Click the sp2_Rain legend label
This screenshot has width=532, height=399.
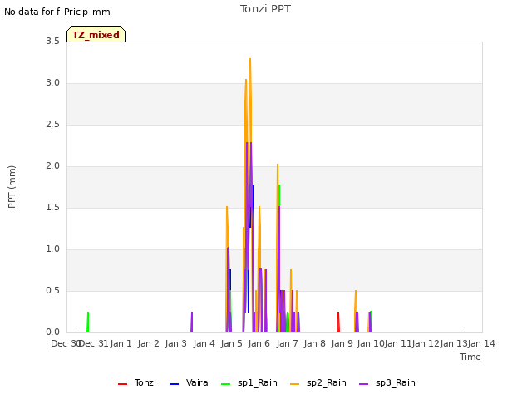click(x=327, y=382)
